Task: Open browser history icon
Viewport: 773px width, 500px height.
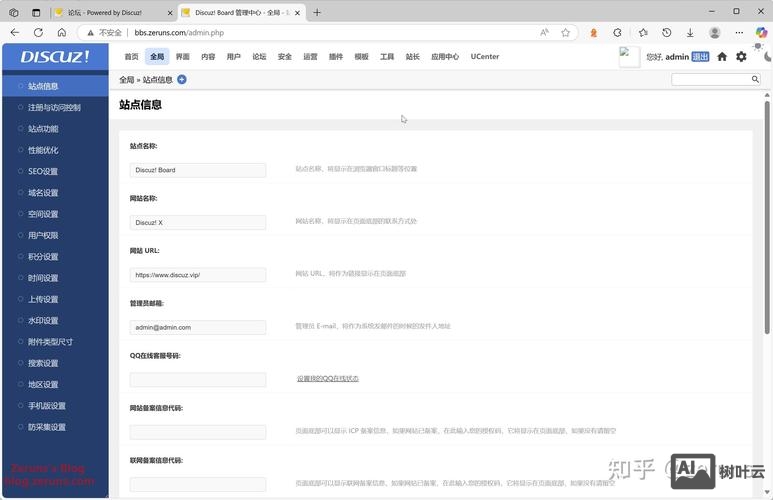Action: coord(667,33)
